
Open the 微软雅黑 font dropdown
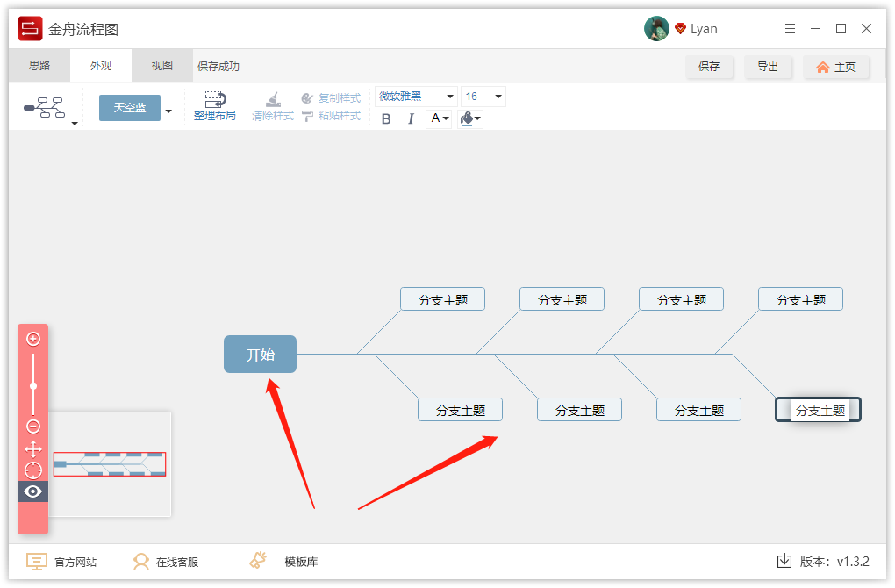pos(450,96)
